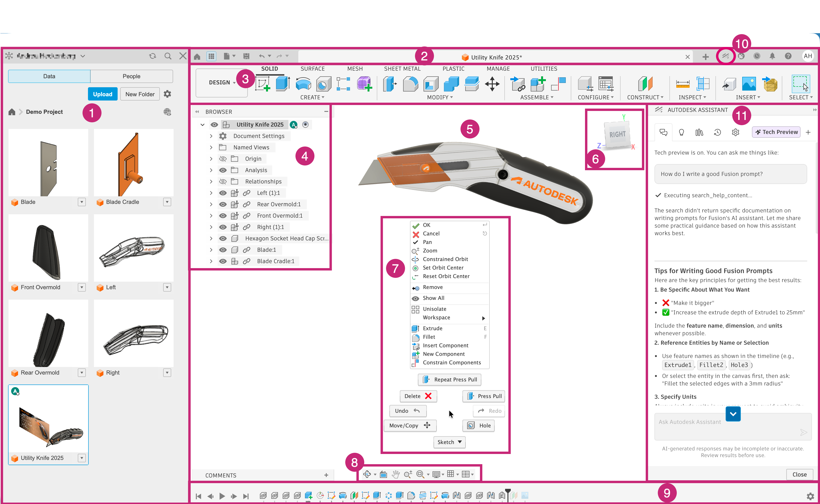The width and height of the screenshot is (820, 504).
Task: Show the hidden Origin folder
Action: click(x=223, y=159)
